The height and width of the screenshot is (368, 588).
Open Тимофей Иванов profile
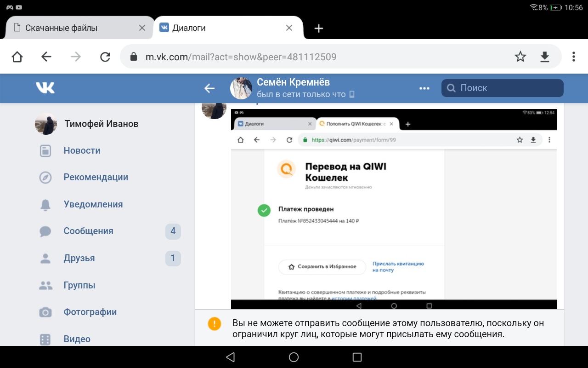coord(101,124)
